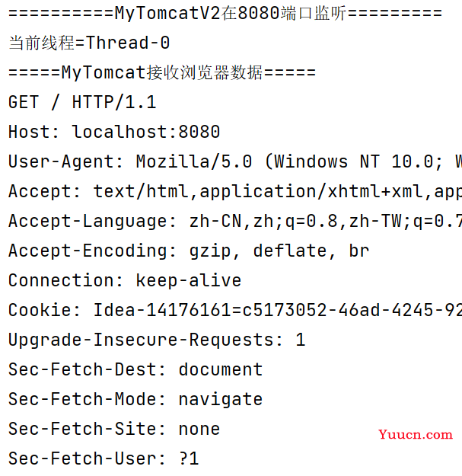Click the Accept-Encoding gzip, deflate, br line
The image size is (462, 476).
(189, 251)
